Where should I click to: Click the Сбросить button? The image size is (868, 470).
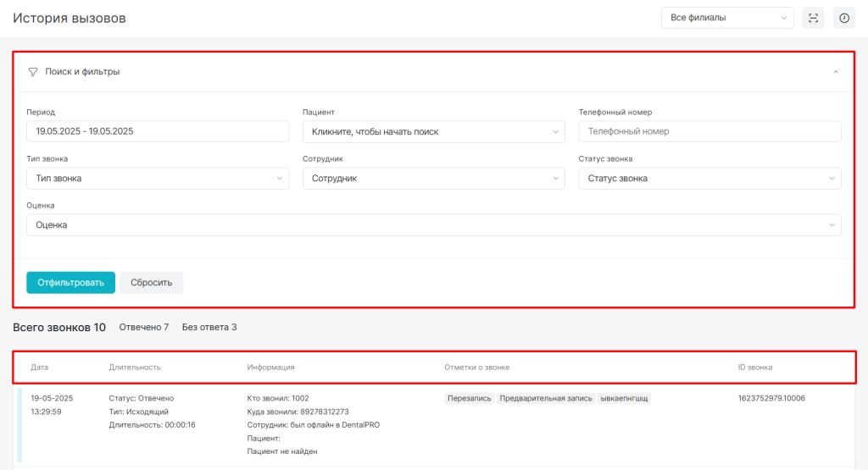tap(151, 283)
